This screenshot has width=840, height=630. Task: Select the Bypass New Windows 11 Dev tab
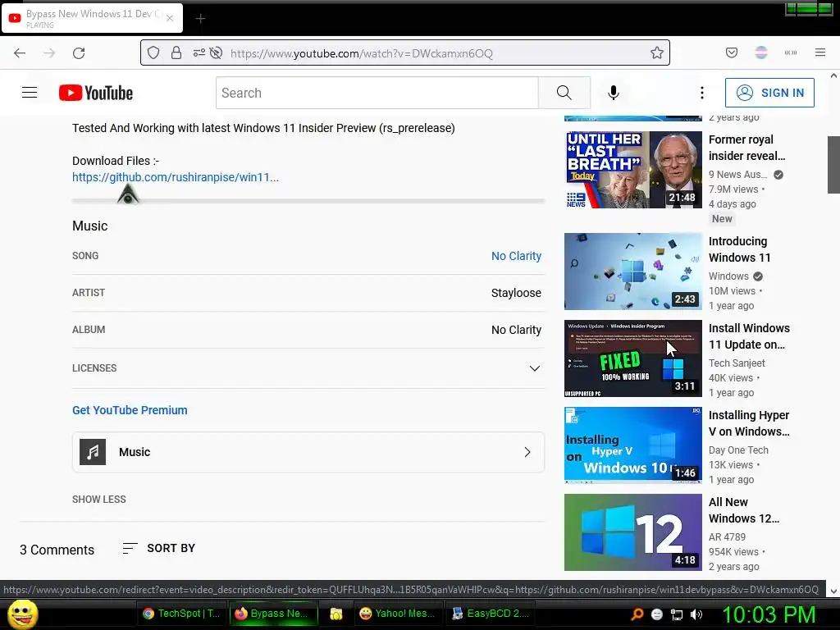(x=92, y=18)
